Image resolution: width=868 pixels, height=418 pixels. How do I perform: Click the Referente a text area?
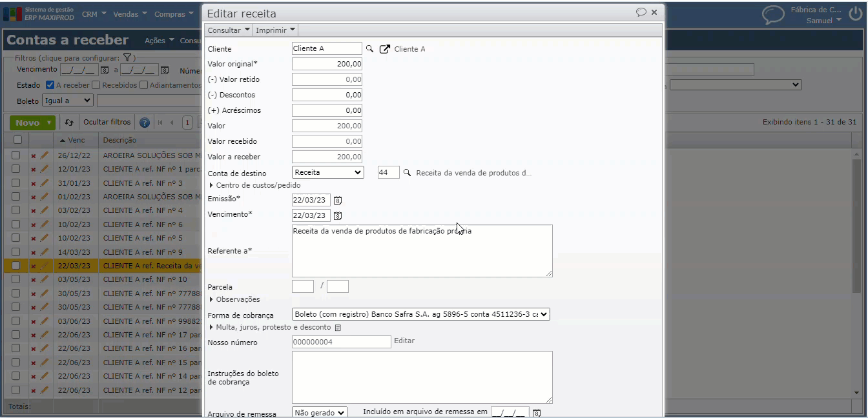pos(422,251)
